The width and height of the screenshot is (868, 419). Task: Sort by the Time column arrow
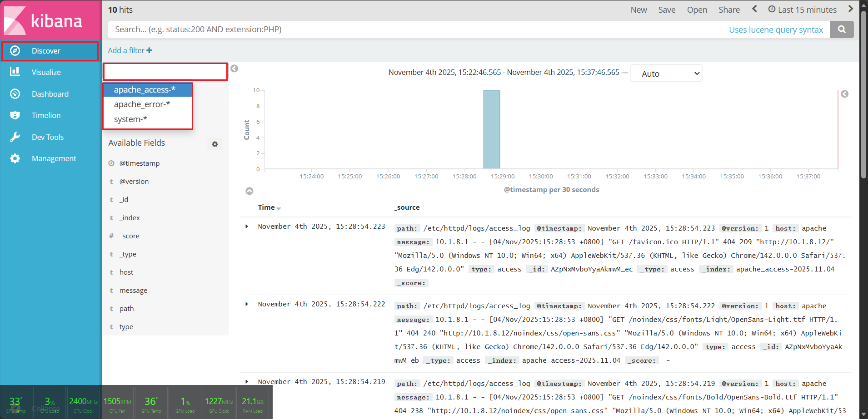[x=279, y=208]
